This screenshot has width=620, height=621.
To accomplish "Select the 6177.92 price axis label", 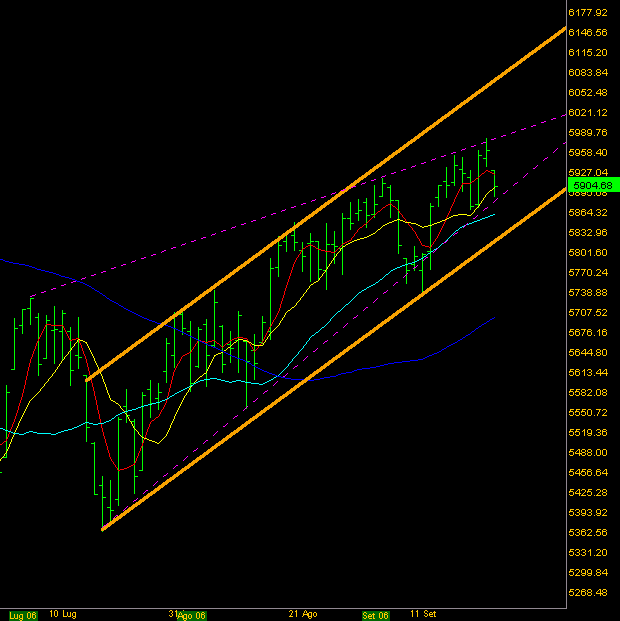I will pyautogui.click(x=588, y=13).
